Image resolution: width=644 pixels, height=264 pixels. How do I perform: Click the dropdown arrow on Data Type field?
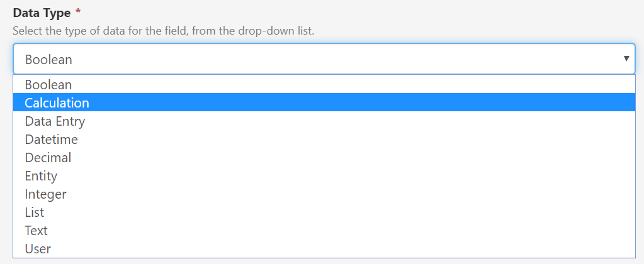pyautogui.click(x=626, y=58)
